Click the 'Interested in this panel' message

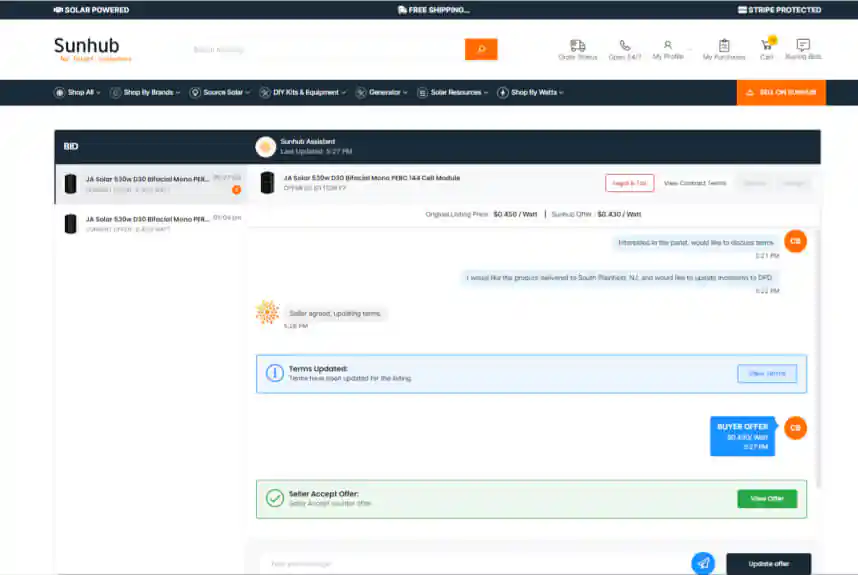pyautogui.click(x=695, y=242)
